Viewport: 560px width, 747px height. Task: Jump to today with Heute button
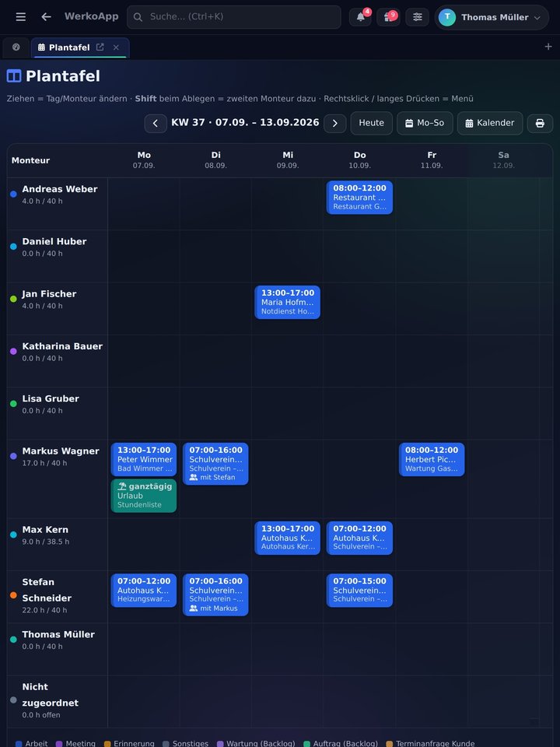(x=372, y=123)
